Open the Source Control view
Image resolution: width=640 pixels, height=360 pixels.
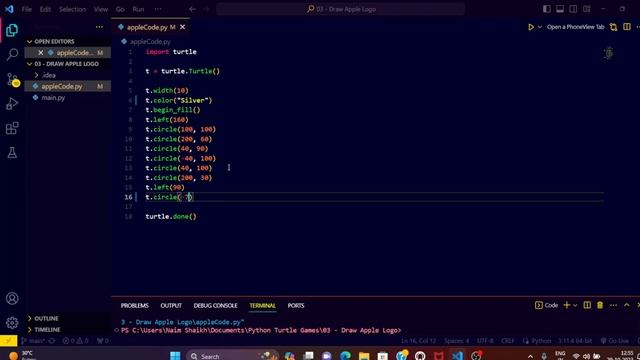[x=12, y=79]
